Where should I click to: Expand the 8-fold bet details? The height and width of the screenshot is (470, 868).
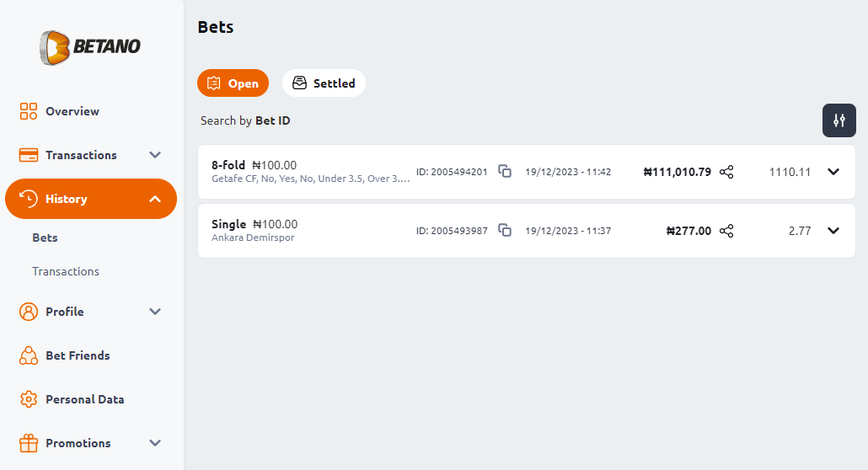point(833,172)
